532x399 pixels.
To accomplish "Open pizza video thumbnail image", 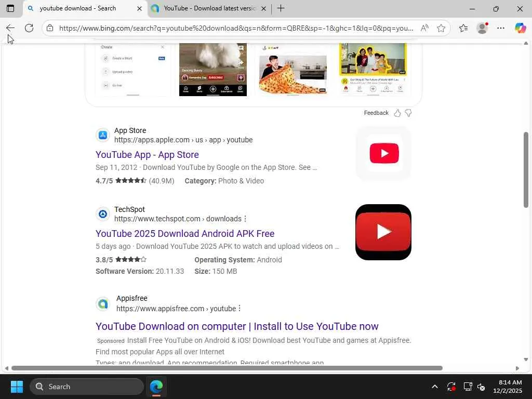I will 293,70.
